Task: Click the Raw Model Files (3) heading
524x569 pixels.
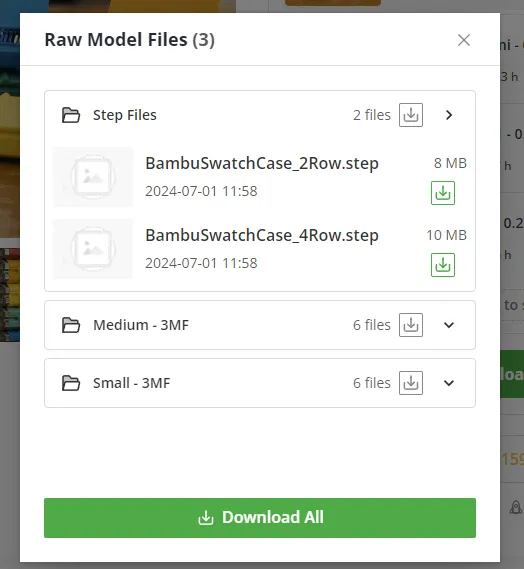Action: [130, 40]
